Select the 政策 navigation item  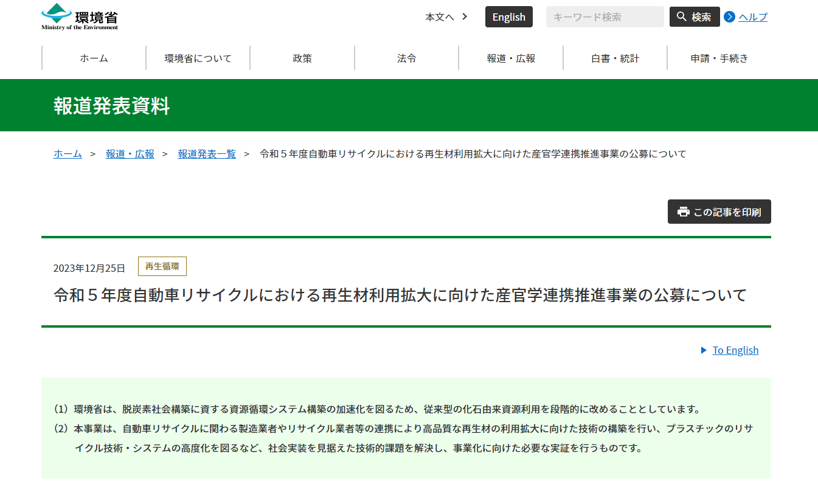point(302,58)
